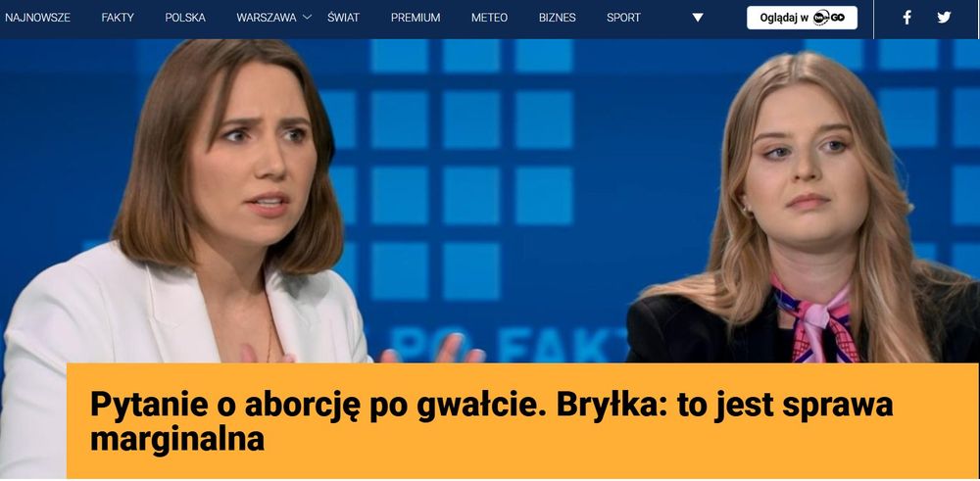The height and width of the screenshot is (481, 980).
Task: Expand the Warszawa submenu chevron
Action: (307, 18)
